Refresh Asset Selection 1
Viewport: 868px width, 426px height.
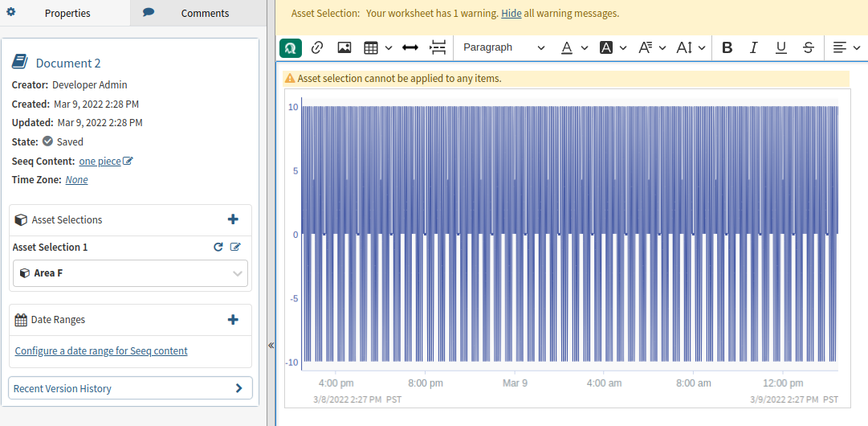[x=218, y=247]
